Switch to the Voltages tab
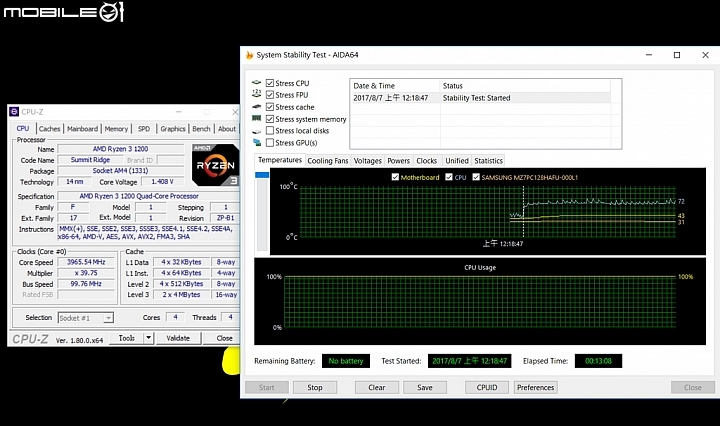 tap(367, 161)
